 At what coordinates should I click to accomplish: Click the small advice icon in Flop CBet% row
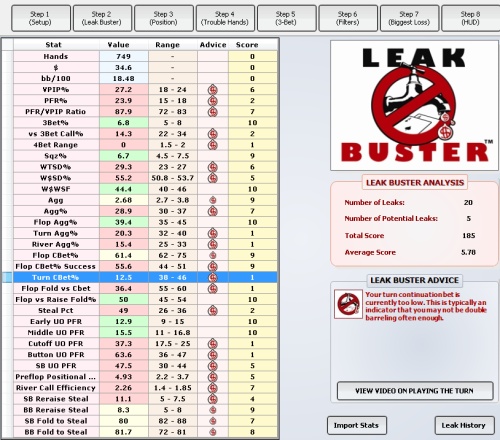213,255
